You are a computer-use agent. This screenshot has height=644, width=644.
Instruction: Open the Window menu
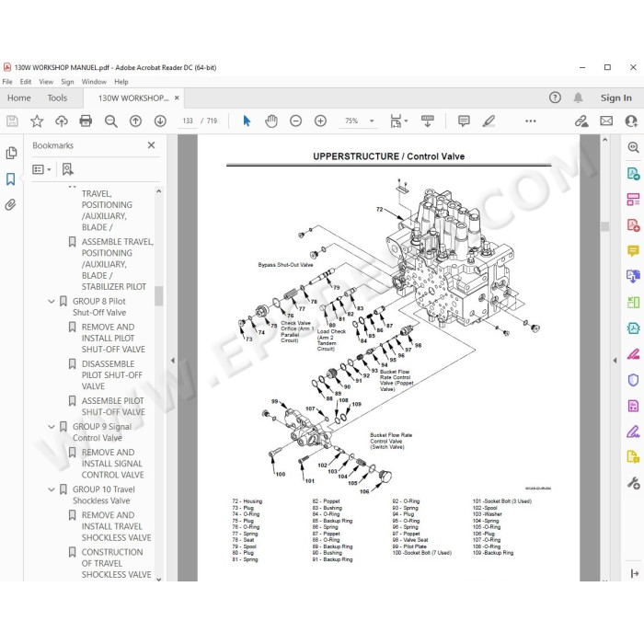pos(94,82)
